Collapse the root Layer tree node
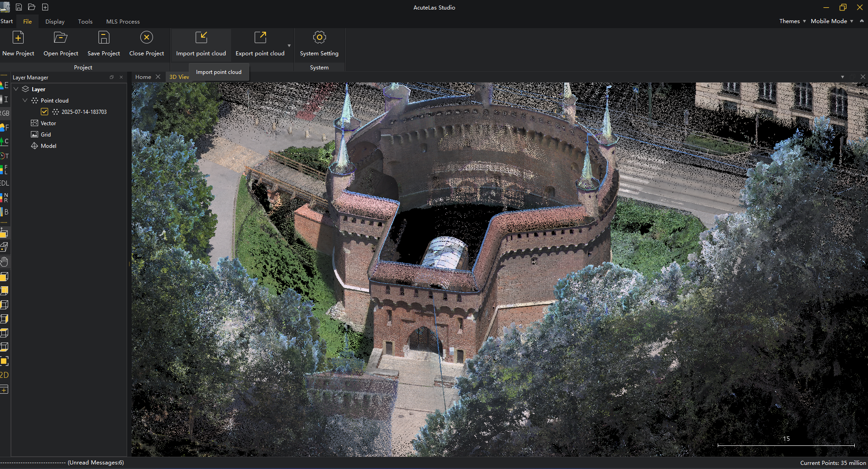The height and width of the screenshot is (469, 868). click(16, 89)
